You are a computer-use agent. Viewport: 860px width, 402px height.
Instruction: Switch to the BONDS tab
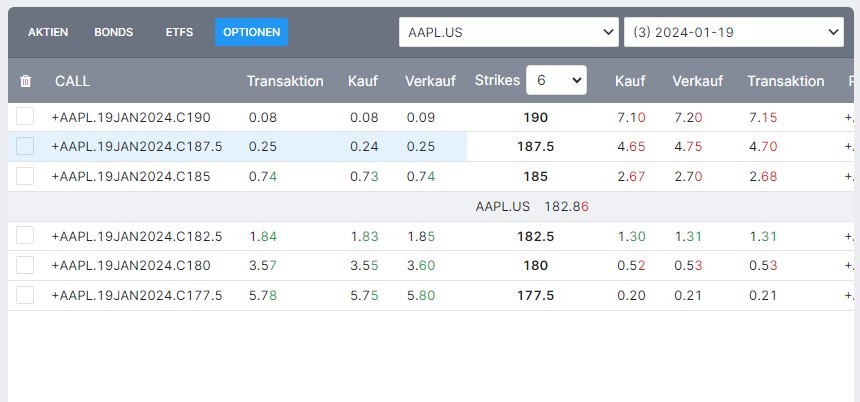pyautogui.click(x=114, y=32)
